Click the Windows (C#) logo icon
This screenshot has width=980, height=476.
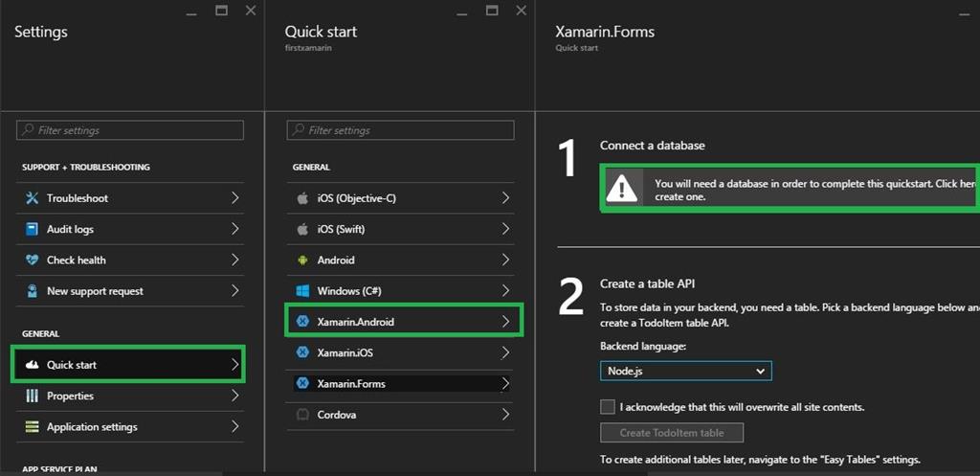click(302, 290)
